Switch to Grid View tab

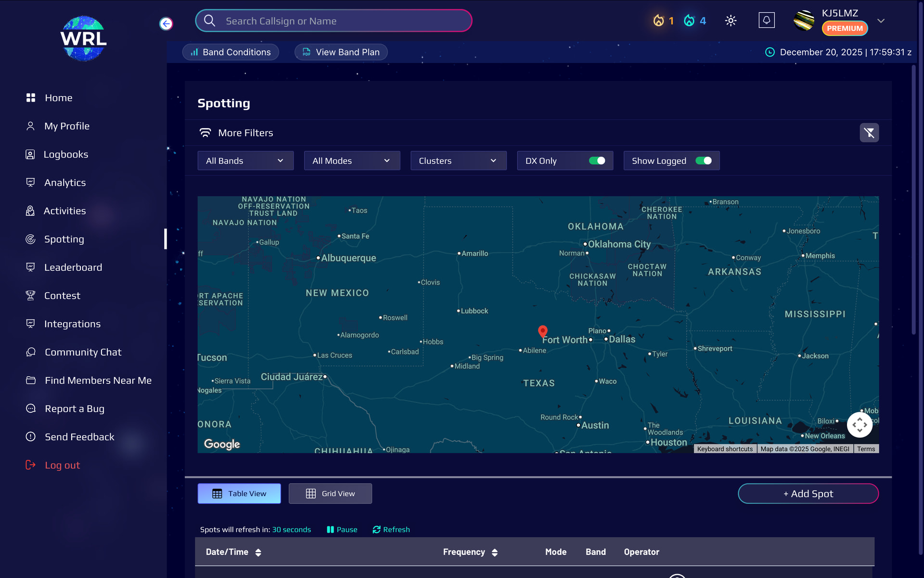[x=330, y=494]
